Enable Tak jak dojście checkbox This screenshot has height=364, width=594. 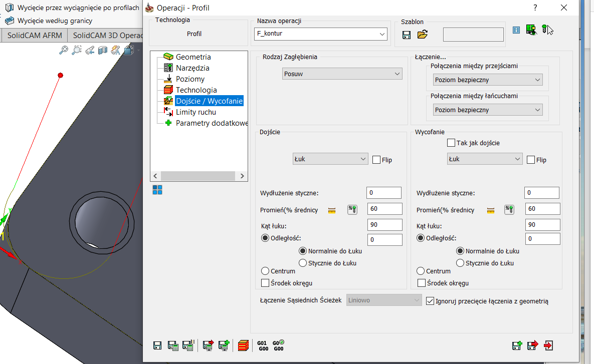click(451, 143)
